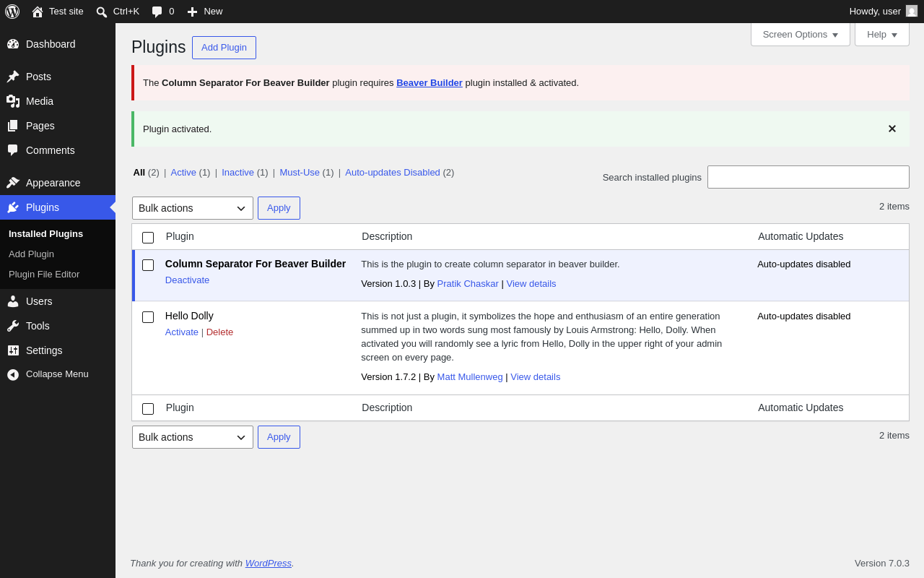Expand Screen Options panel

(x=801, y=34)
